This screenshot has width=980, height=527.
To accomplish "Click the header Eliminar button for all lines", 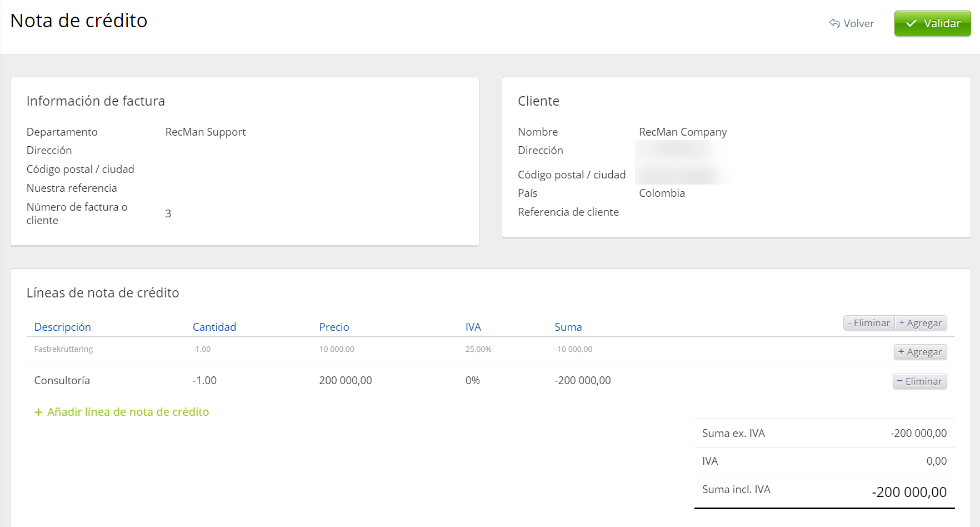I will pos(869,323).
